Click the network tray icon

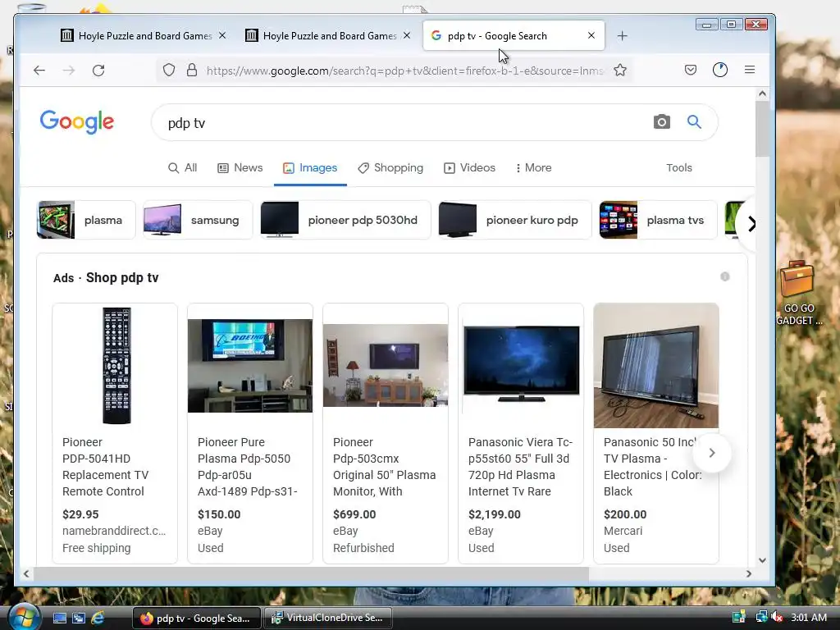[x=760, y=617]
